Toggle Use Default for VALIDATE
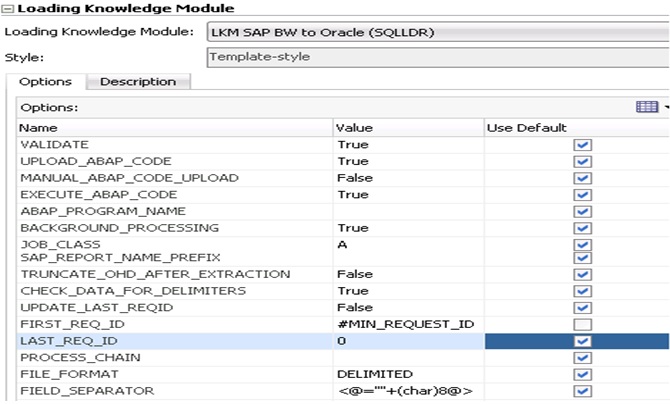This screenshot has height=404, width=670. coord(582,145)
